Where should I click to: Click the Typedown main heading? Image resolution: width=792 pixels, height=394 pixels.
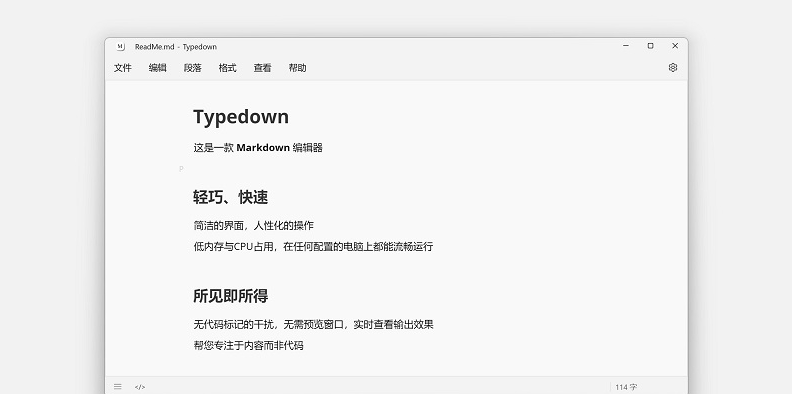pos(241,117)
